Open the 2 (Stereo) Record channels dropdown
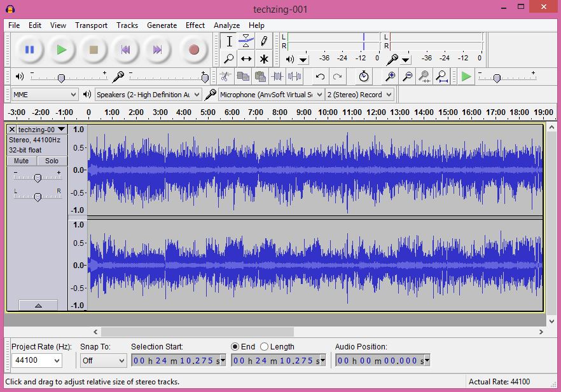Screen dimensions: 561x392 [x=359, y=95]
